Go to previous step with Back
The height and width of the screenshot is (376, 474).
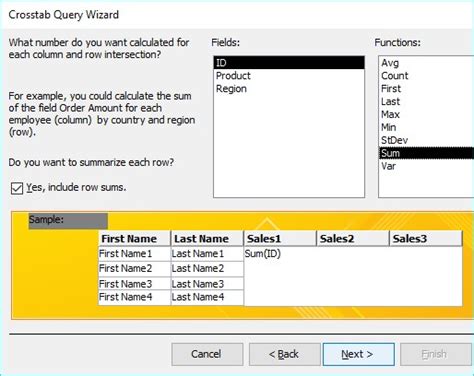tap(284, 354)
